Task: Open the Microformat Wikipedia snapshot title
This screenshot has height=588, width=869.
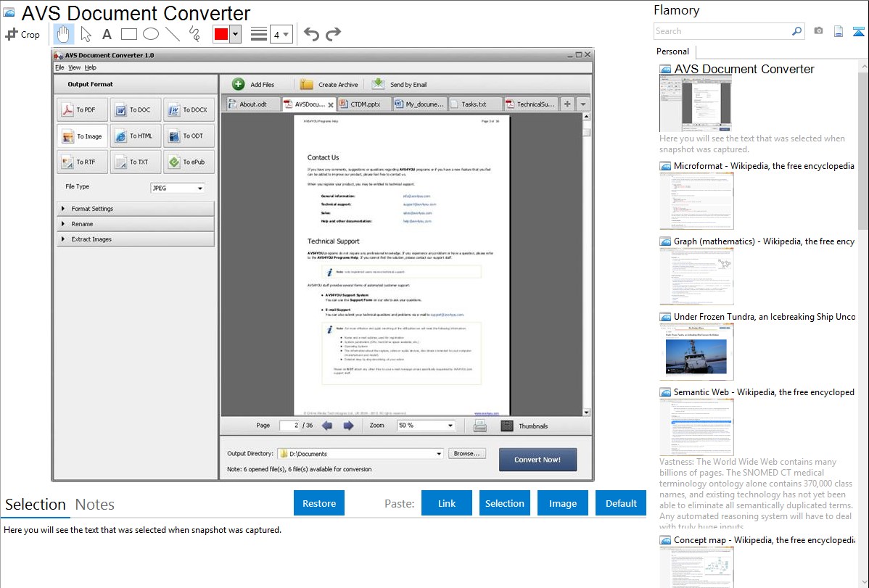Action: click(x=764, y=166)
